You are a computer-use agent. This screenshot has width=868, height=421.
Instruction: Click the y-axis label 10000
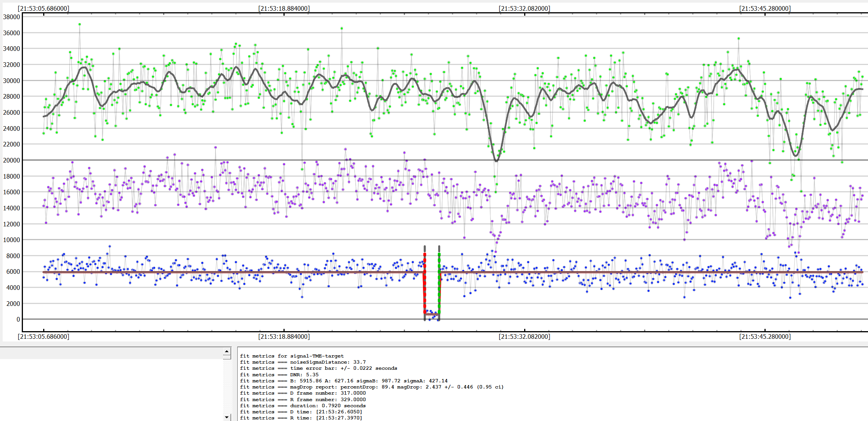coord(11,240)
